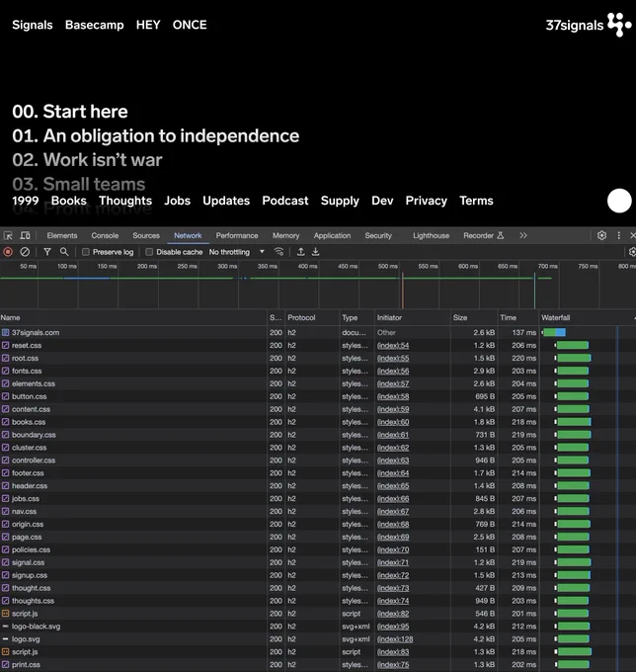Open the Supply footer link
The height and width of the screenshot is (672, 636).
(x=340, y=201)
